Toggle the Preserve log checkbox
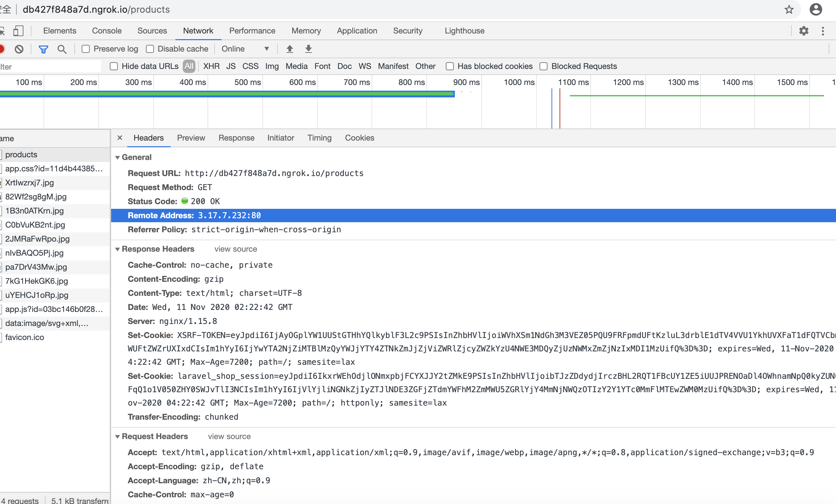Image resolution: width=836 pixels, height=504 pixels. click(x=85, y=49)
